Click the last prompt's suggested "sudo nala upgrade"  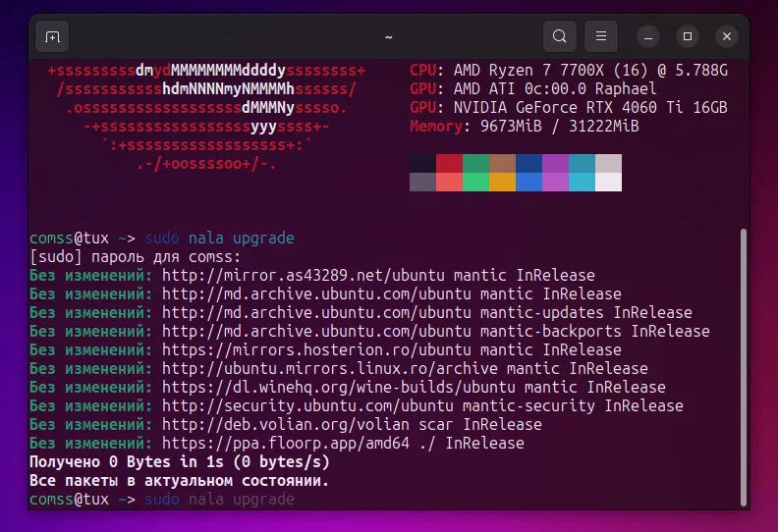[219, 500]
